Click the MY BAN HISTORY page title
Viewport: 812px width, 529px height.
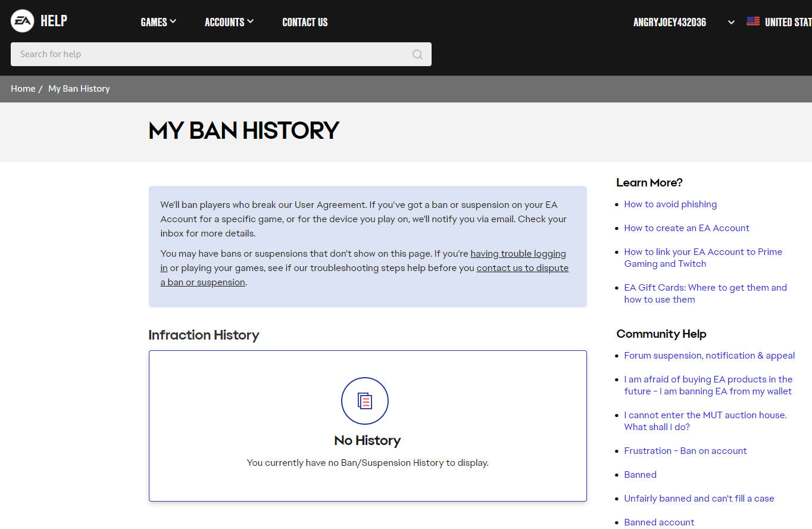pos(243,130)
